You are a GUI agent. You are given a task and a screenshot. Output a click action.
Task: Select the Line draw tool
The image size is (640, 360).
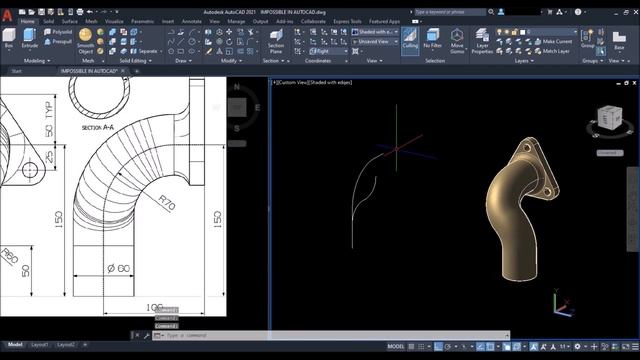click(x=180, y=41)
